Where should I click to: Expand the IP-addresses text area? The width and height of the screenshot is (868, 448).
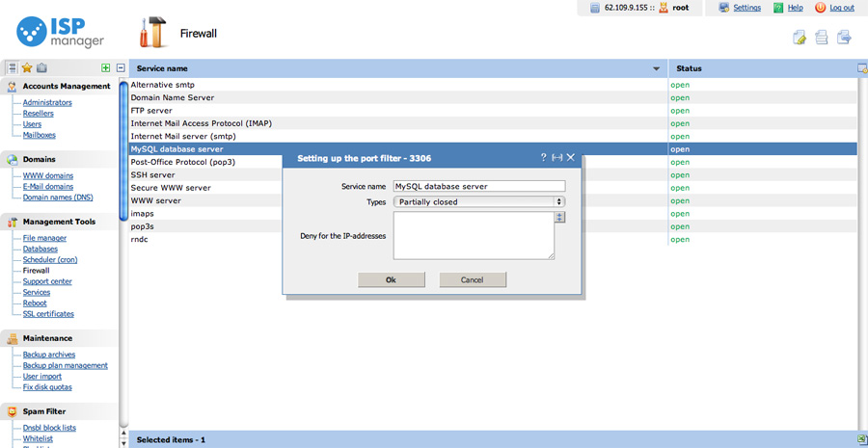coord(559,218)
